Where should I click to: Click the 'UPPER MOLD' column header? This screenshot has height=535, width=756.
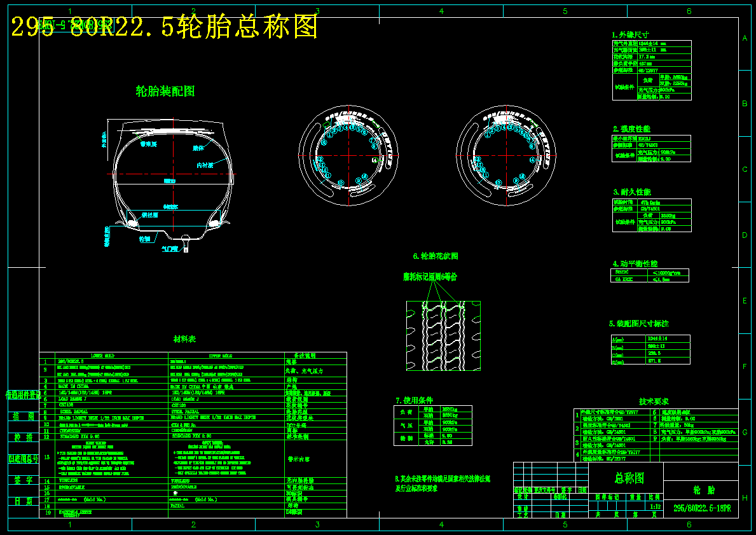(221, 356)
